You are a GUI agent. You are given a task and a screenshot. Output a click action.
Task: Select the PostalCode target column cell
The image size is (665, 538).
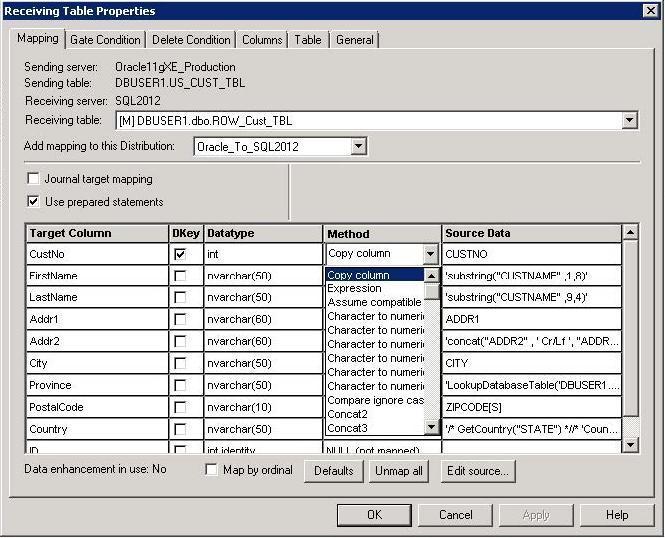coord(97,407)
